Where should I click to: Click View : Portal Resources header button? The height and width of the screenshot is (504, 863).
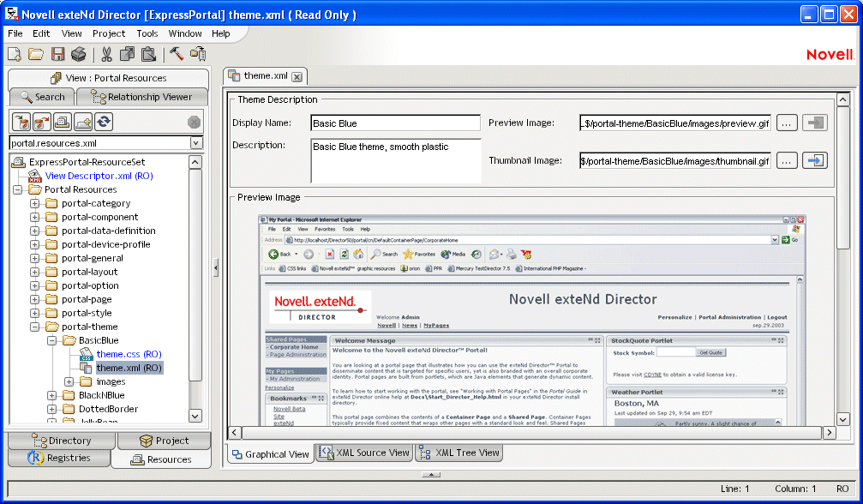pos(109,78)
